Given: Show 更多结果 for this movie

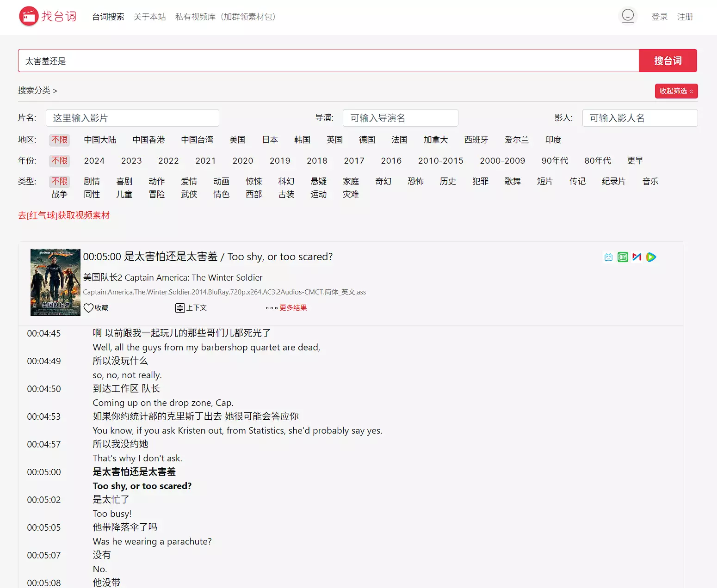Looking at the screenshot, I should click(x=293, y=308).
